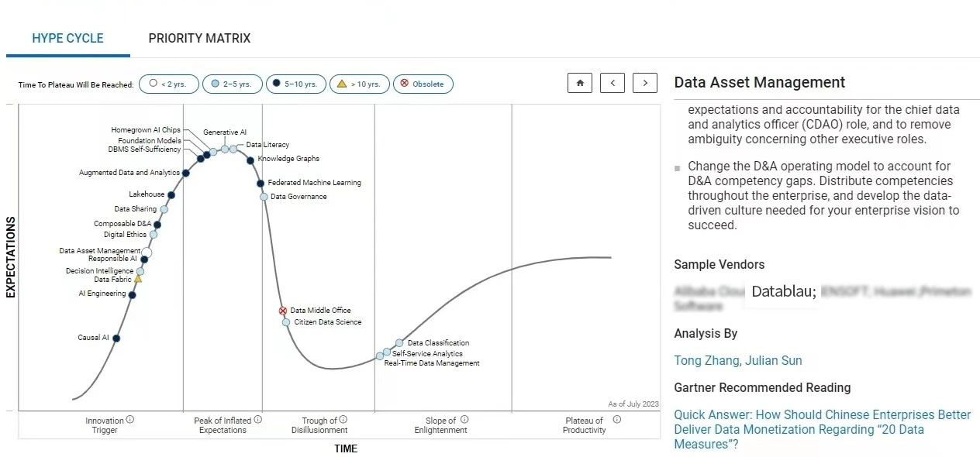Screen dimensions: 980x457
Task: Toggle the '> 10 yrs.' filter
Action: (x=359, y=84)
